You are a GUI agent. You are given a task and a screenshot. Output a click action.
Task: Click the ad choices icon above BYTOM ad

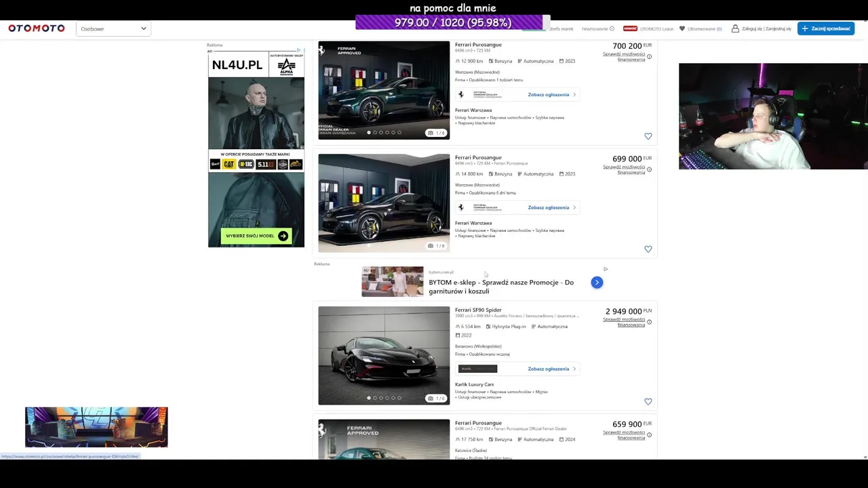click(606, 269)
